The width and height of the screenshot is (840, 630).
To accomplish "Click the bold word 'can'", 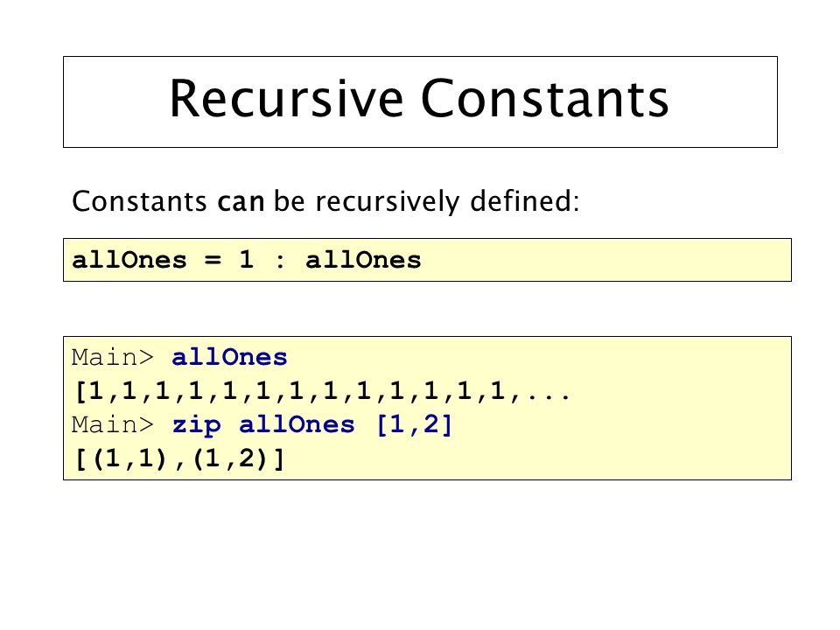I will tap(241, 202).
